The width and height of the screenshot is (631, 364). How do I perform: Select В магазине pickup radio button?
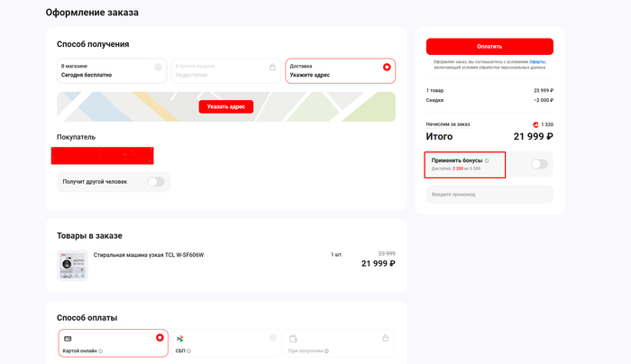pos(158,67)
